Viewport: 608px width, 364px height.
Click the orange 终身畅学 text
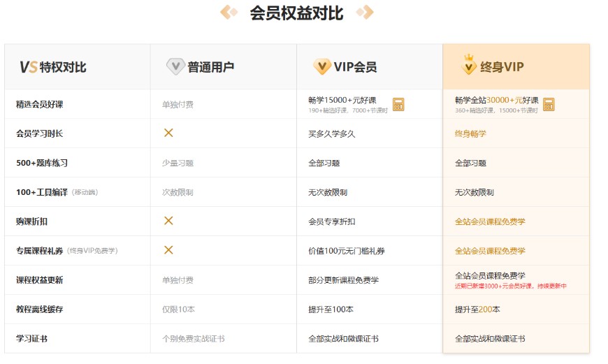click(x=470, y=133)
